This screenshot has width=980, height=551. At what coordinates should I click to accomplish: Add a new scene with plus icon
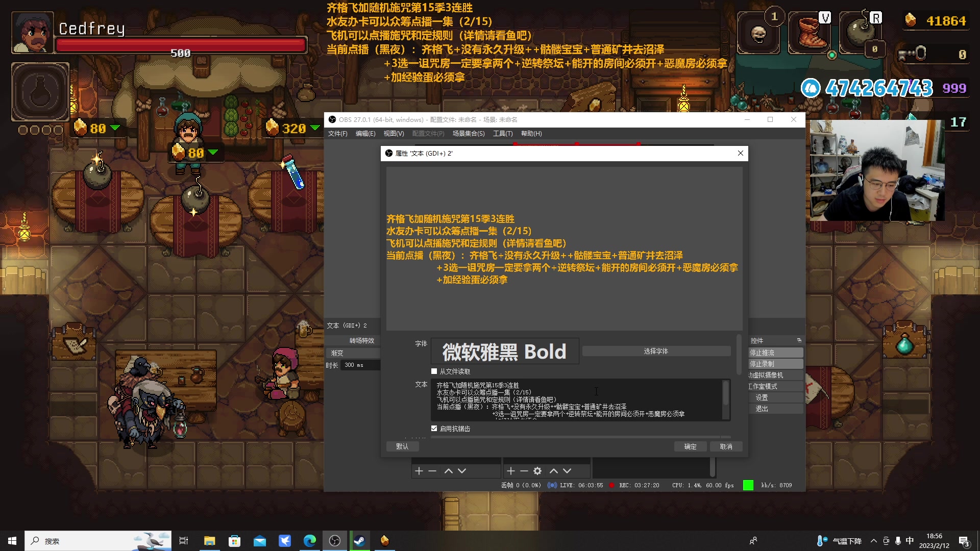[x=419, y=471]
